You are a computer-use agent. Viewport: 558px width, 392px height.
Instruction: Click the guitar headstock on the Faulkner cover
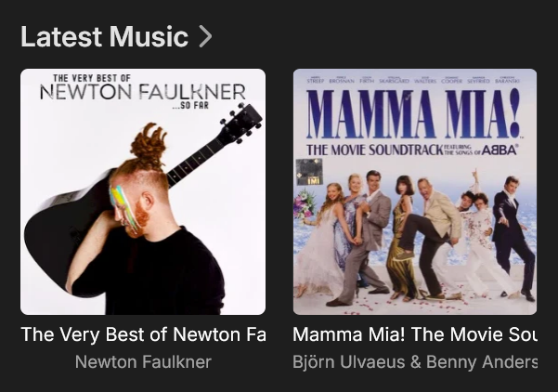pos(241,123)
